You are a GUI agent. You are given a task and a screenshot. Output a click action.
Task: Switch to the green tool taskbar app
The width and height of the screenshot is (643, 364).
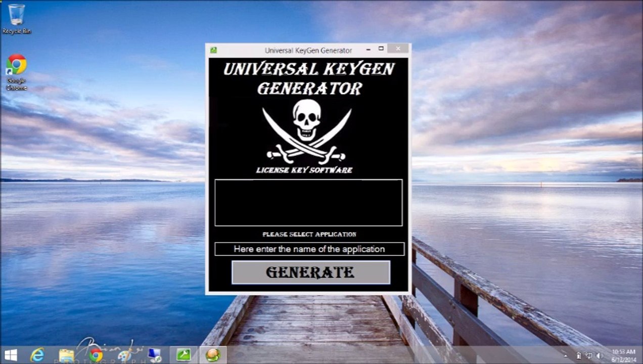pyautogui.click(x=183, y=355)
